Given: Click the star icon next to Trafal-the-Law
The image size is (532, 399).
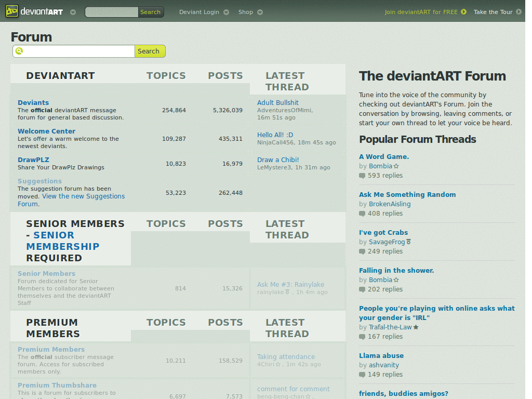Looking at the screenshot, I should click(416, 327).
